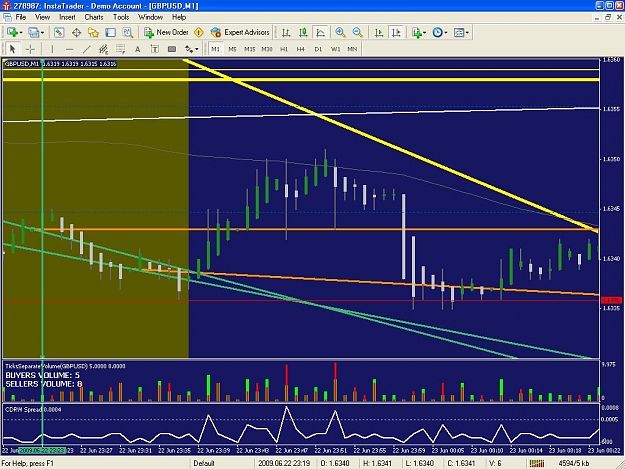625x469 pixels.
Task: Open the Market Watch panel icon
Action: point(59,33)
